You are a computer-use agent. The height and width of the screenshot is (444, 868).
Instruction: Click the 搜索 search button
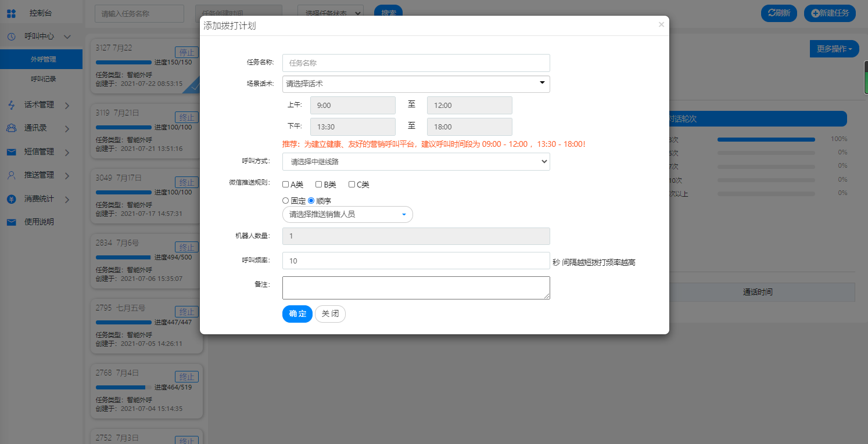coord(388,13)
